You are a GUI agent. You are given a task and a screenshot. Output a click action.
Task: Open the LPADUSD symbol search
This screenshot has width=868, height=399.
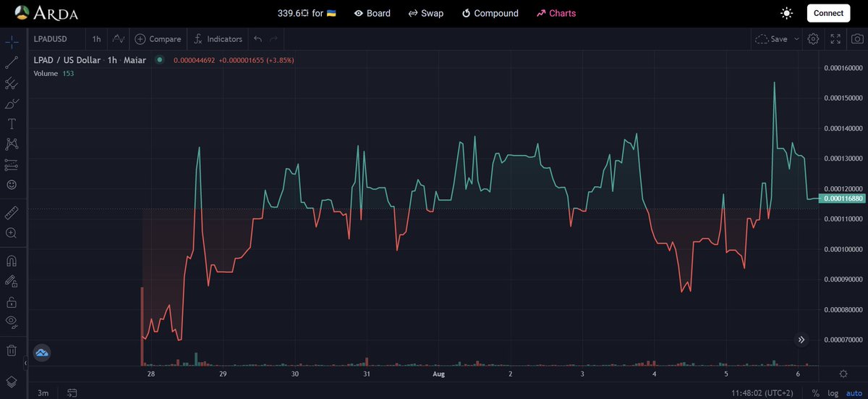click(x=50, y=39)
